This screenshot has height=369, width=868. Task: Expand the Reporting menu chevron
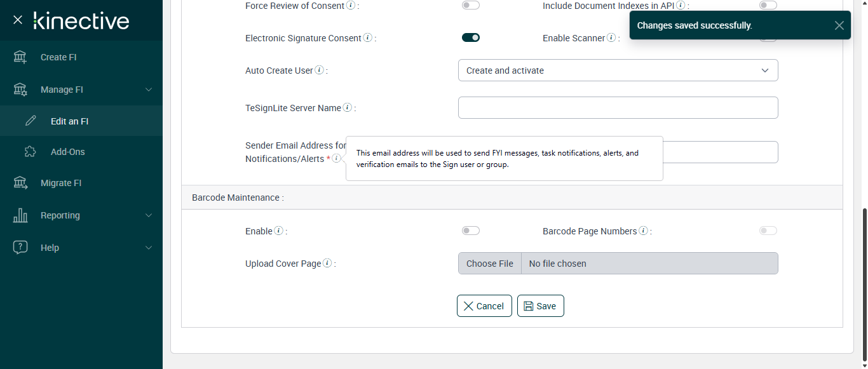(149, 215)
